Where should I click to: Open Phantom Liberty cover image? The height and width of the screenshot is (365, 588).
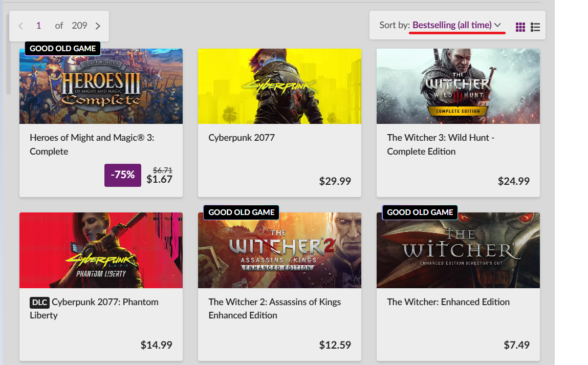click(x=101, y=250)
